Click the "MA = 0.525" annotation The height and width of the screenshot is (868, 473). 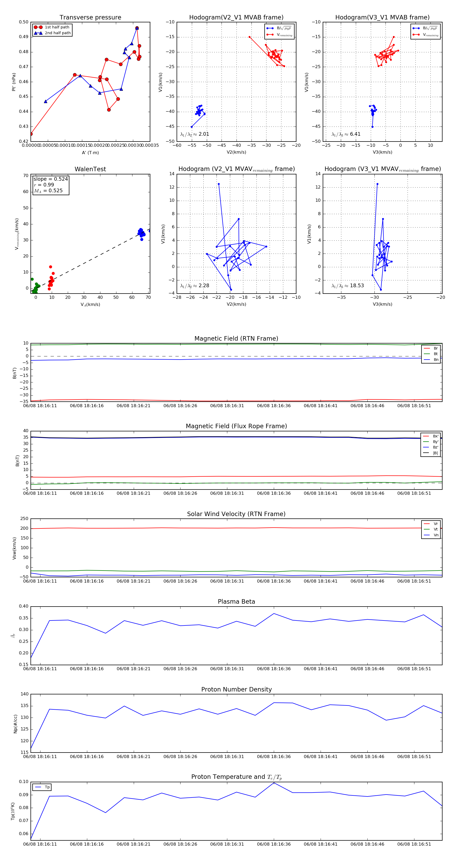tap(48, 191)
